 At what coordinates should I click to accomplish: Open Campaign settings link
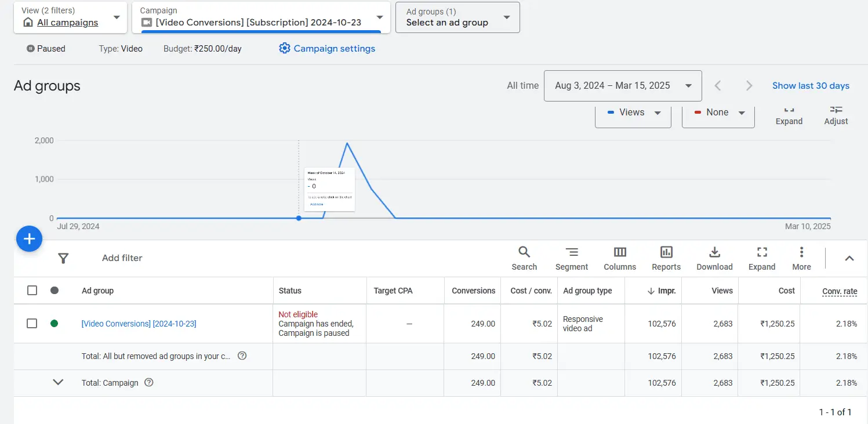pyautogui.click(x=327, y=49)
